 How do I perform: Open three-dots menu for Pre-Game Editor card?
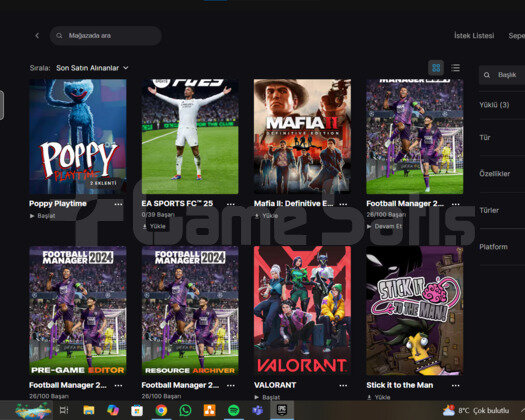pos(118,386)
